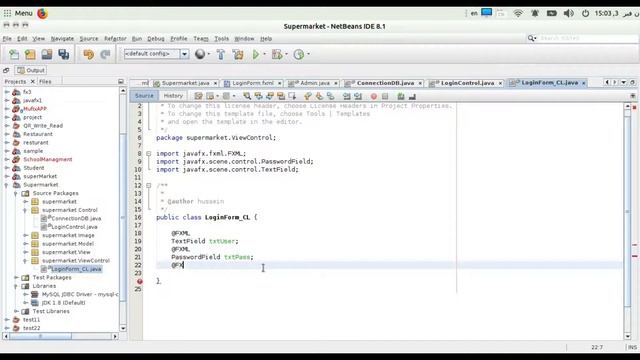640x360 pixels.
Task: Switch to the LoginForm.fxml tab
Action: point(253,83)
